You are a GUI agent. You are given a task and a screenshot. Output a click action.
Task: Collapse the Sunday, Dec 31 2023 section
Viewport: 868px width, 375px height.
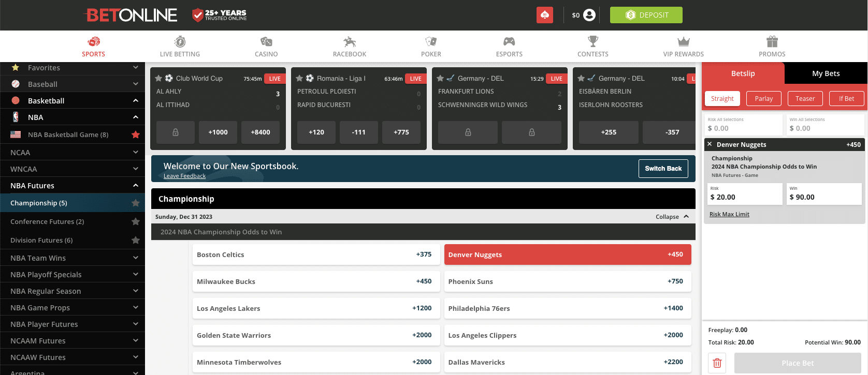672,217
